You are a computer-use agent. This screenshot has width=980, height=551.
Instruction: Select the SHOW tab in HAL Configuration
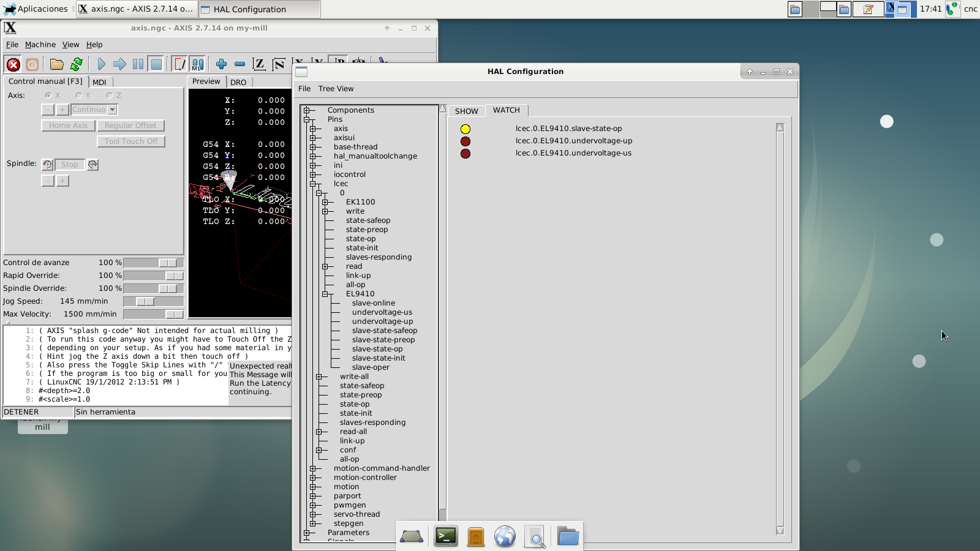[x=467, y=111]
